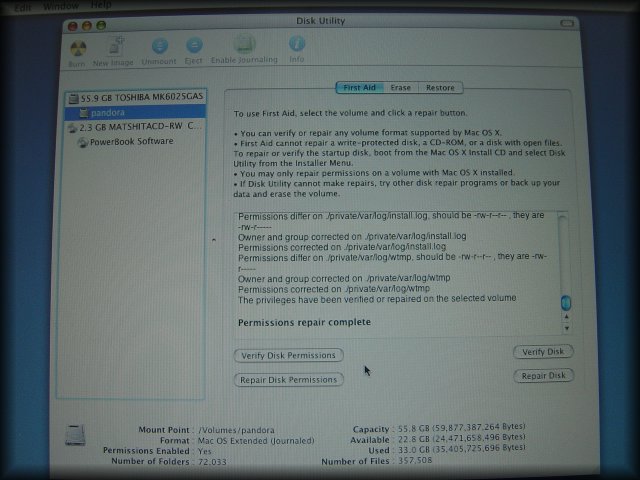Select the PowerBook Software volume row
This screenshot has height=480, width=640.
pyautogui.click(x=135, y=142)
